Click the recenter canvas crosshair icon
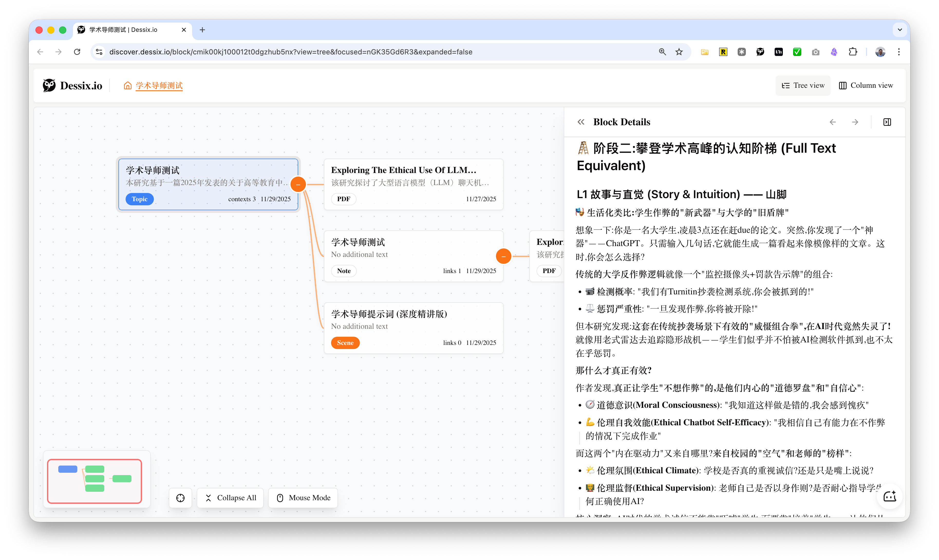 coord(181,498)
